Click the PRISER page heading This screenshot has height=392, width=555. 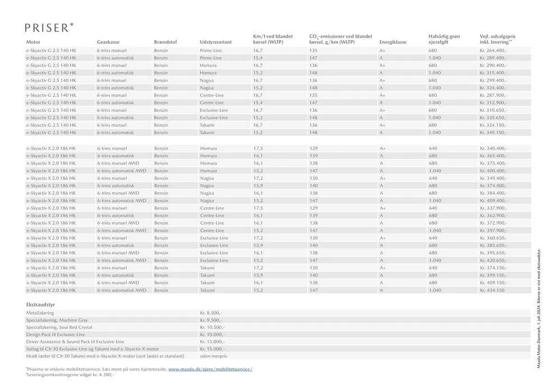coord(49,27)
